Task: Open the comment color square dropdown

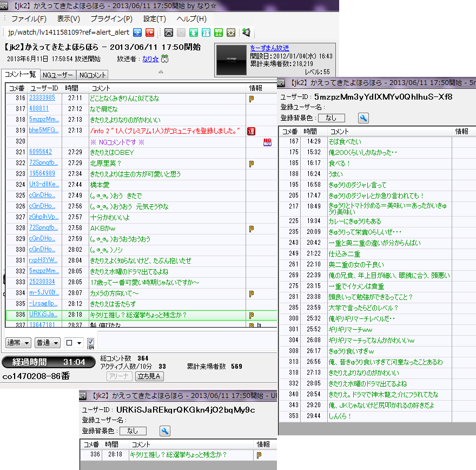Action: tap(74, 343)
